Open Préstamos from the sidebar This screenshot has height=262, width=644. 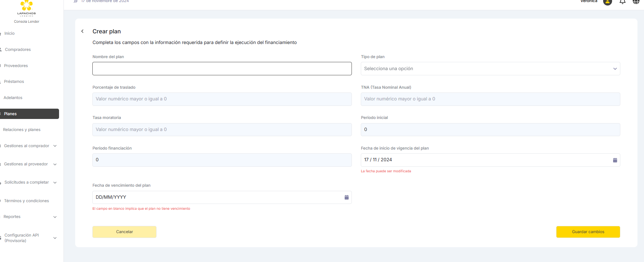click(x=14, y=81)
